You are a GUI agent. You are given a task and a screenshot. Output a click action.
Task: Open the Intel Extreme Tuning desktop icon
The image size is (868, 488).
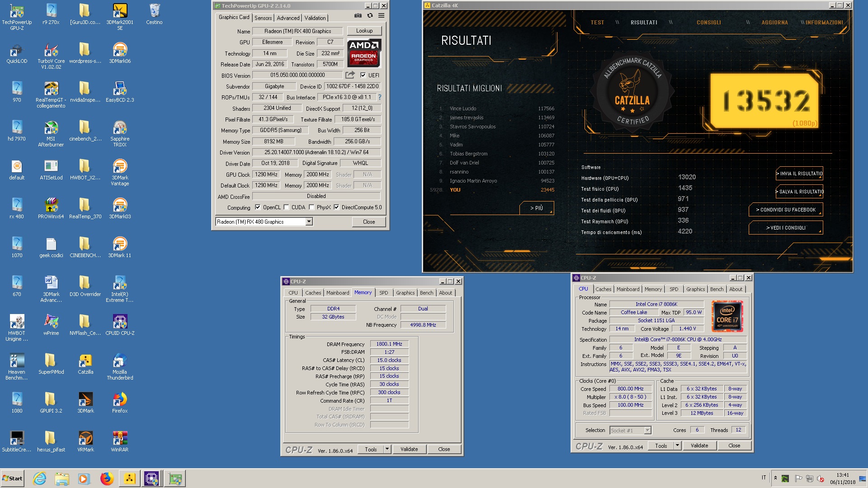point(120,290)
